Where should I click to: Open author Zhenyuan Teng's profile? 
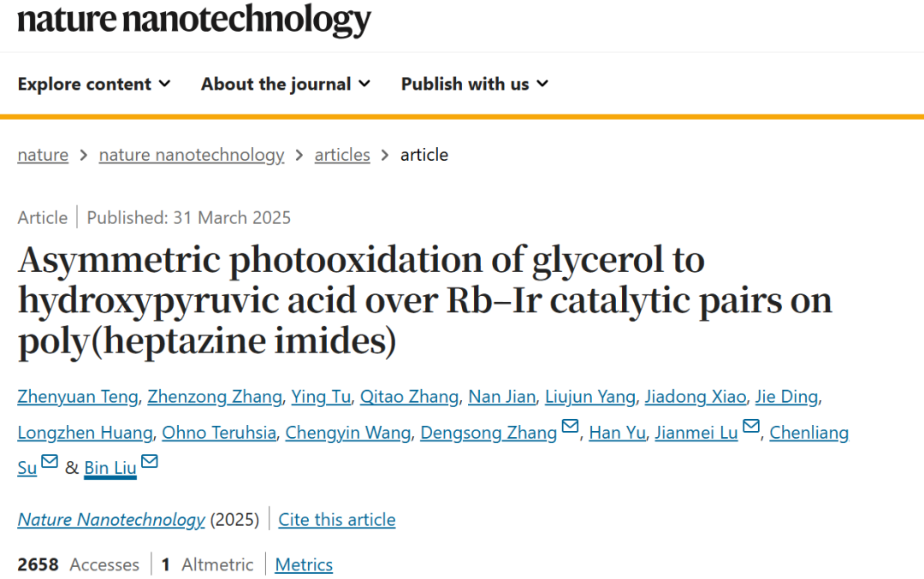click(78, 397)
